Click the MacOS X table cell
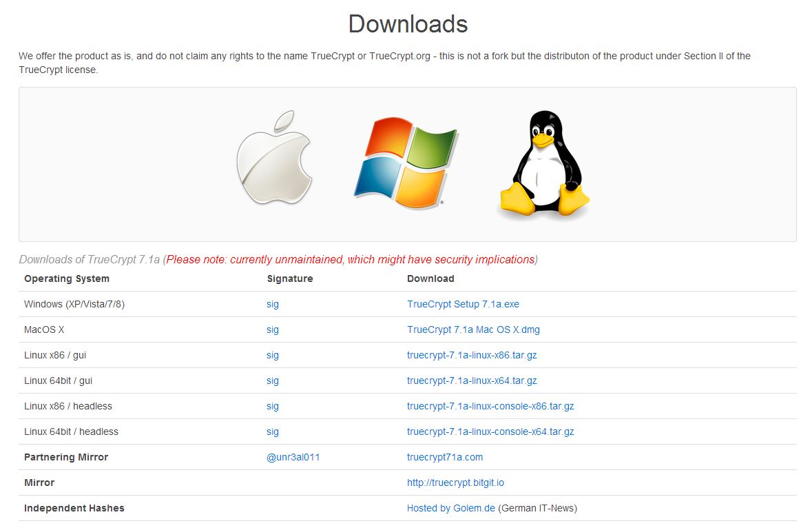The width and height of the screenshot is (812, 528). click(44, 329)
